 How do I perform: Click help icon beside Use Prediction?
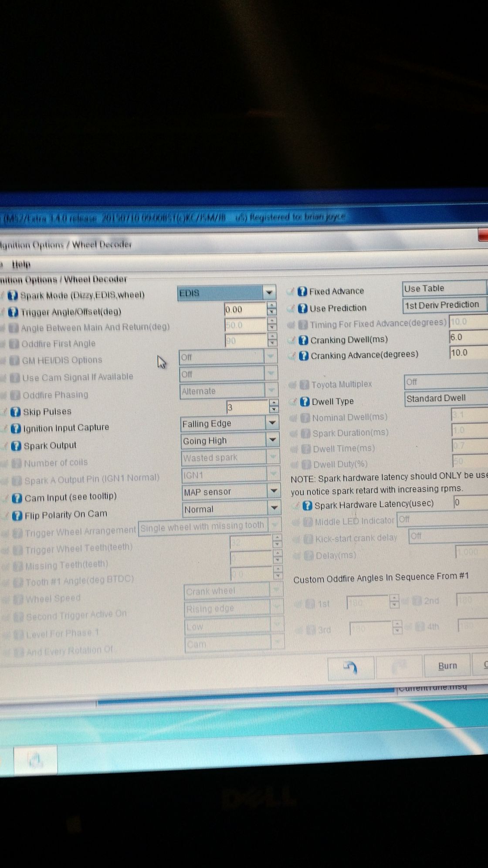tap(303, 309)
